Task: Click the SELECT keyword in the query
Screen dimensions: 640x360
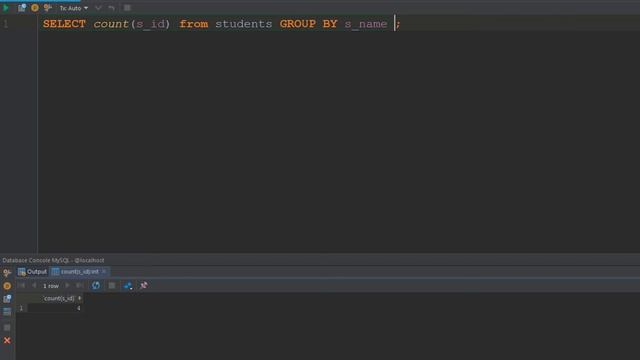Action: tap(64, 24)
